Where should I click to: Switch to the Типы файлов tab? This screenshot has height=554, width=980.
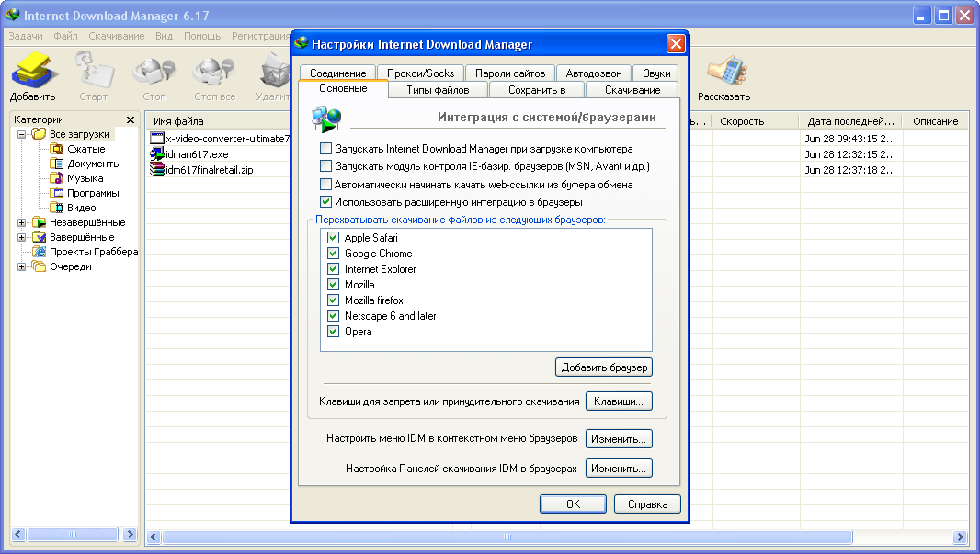click(439, 90)
